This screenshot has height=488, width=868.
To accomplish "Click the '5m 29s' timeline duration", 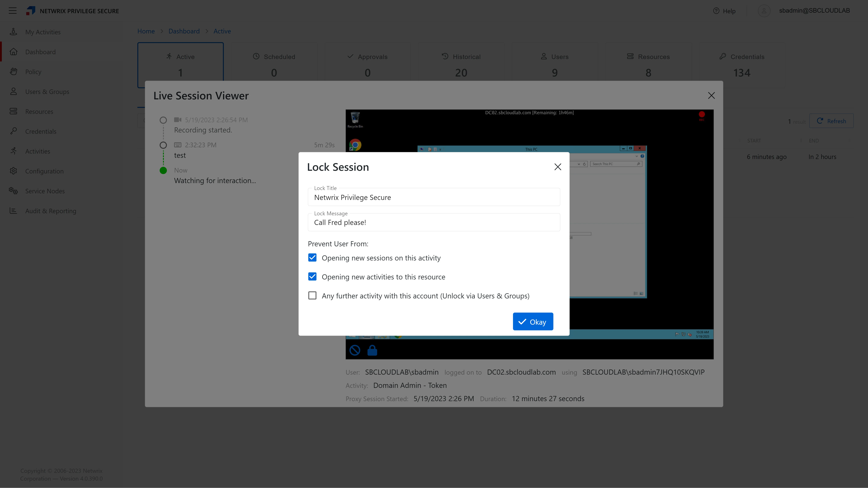I will coord(324,145).
